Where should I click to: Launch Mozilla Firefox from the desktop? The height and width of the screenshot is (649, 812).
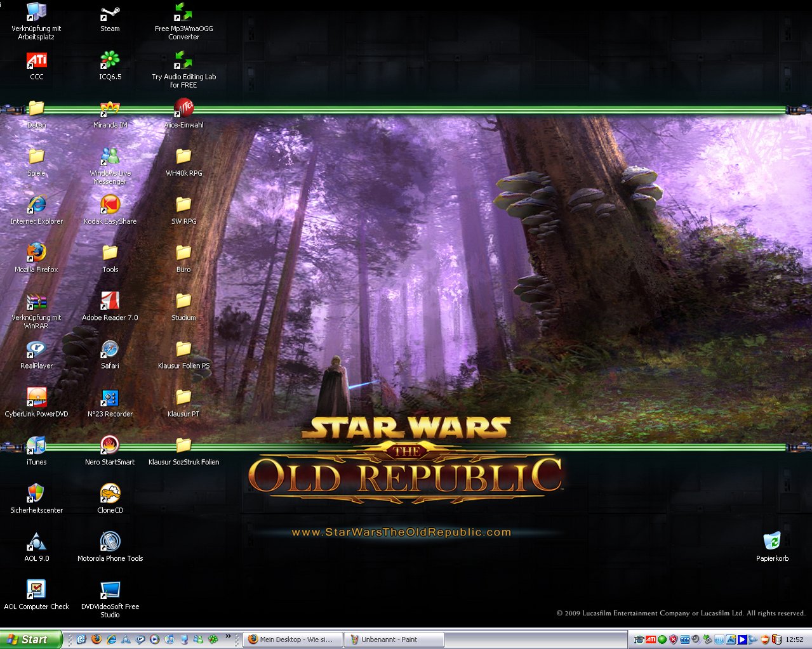point(36,253)
